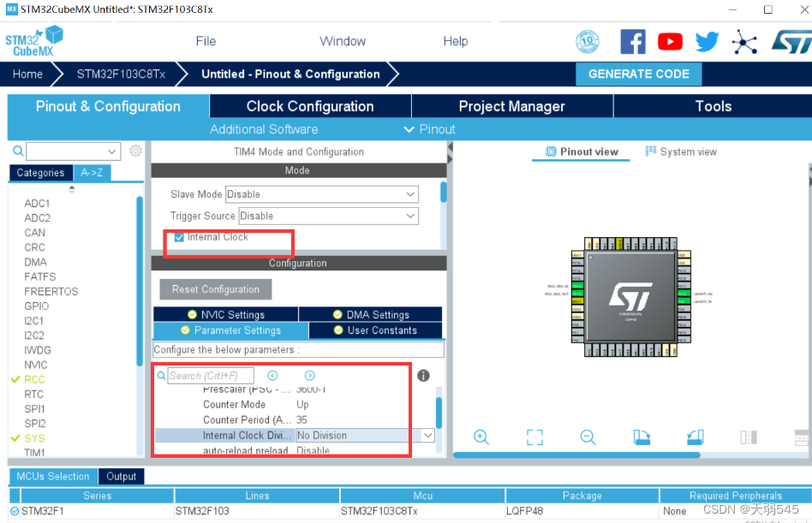Zoom out on the chip pinout

[x=588, y=437]
